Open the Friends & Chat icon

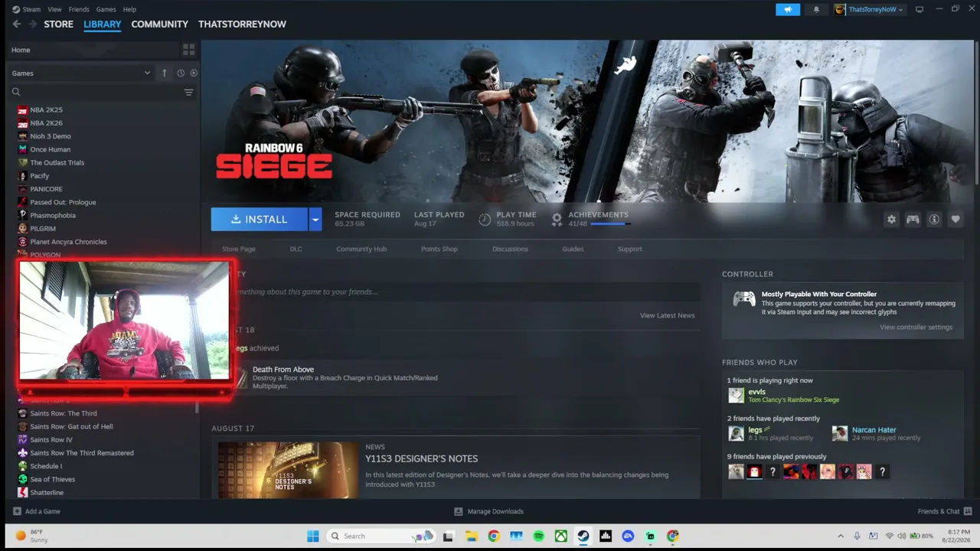968,511
